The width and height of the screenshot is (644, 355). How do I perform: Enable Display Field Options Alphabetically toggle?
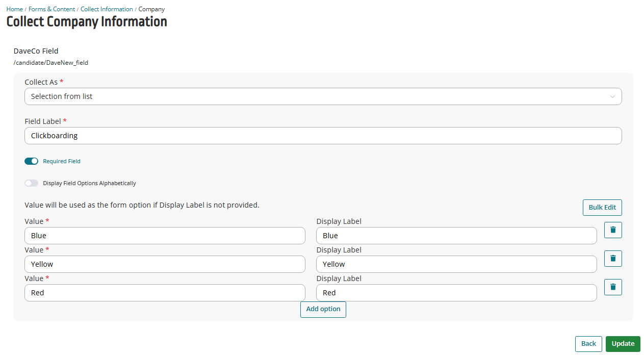click(32, 183)
